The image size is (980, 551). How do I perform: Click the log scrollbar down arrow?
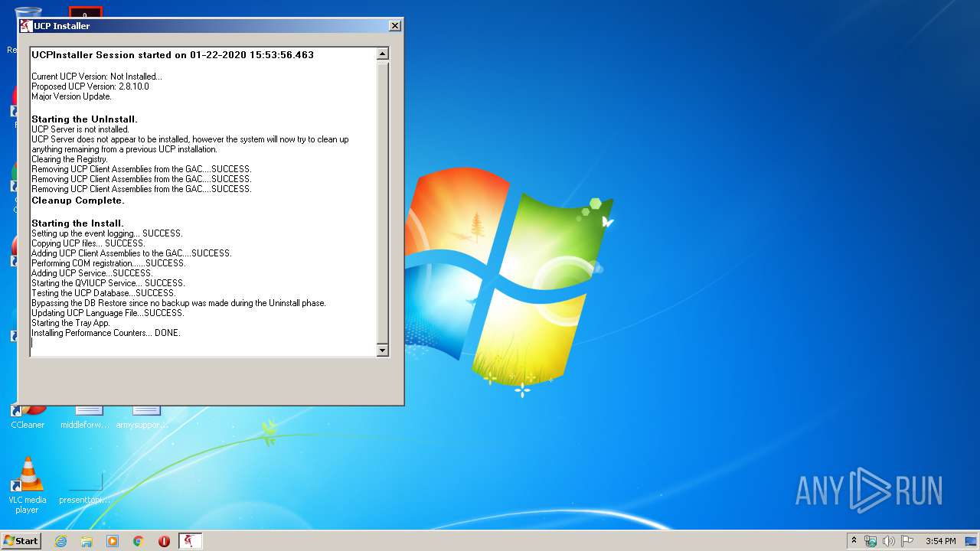click(x=383, y=350)
